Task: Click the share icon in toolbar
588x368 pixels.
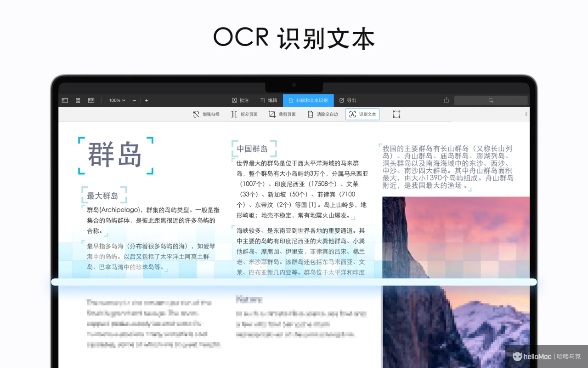Action: [447, 100]
